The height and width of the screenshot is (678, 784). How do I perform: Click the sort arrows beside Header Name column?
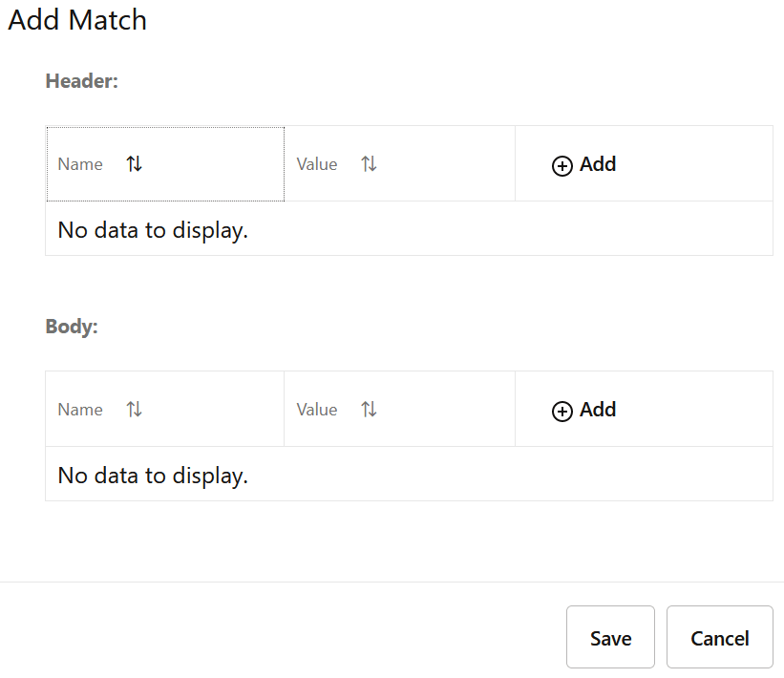(134, 164)
